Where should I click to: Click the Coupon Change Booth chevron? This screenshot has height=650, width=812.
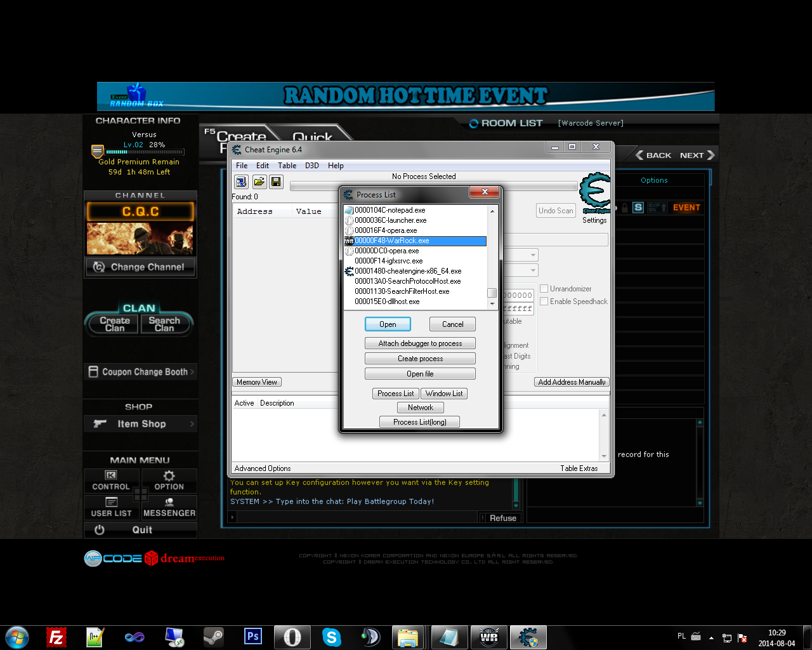tap(192, 371)
